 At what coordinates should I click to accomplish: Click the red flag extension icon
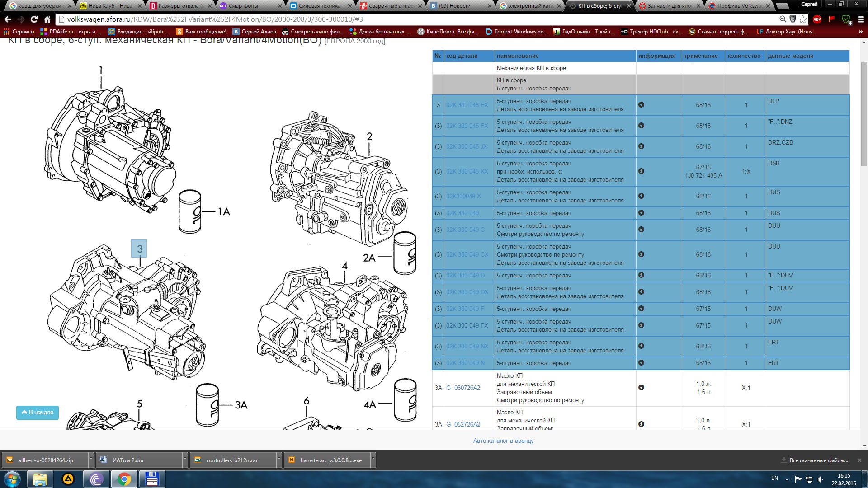pyautogui.click(x=831, y=19)
